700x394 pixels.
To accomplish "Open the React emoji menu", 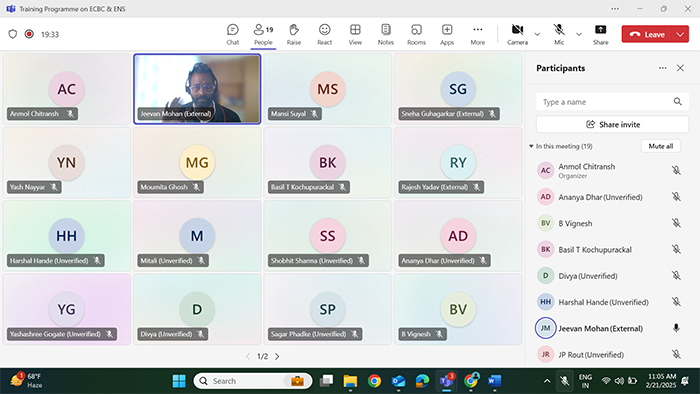I will point(325,34).
